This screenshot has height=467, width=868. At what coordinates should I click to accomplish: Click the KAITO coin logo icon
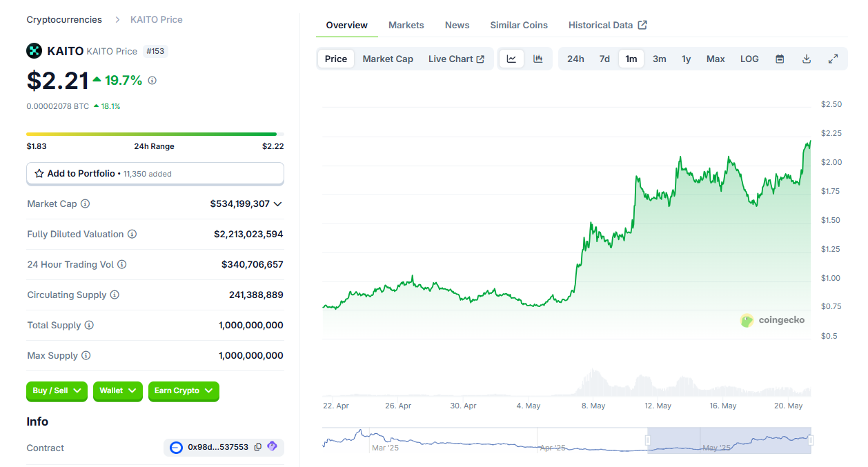click(x=34, y=50)
